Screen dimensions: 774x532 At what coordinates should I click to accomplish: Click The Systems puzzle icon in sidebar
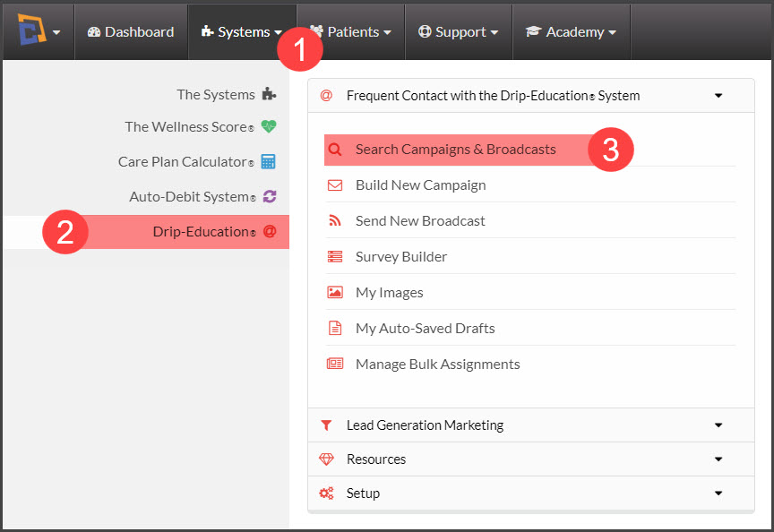(269, 94)
